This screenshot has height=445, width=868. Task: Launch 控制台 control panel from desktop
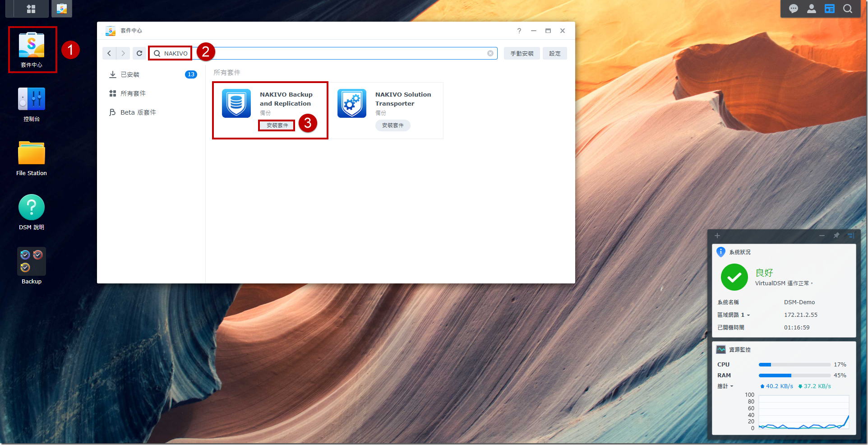32,105
